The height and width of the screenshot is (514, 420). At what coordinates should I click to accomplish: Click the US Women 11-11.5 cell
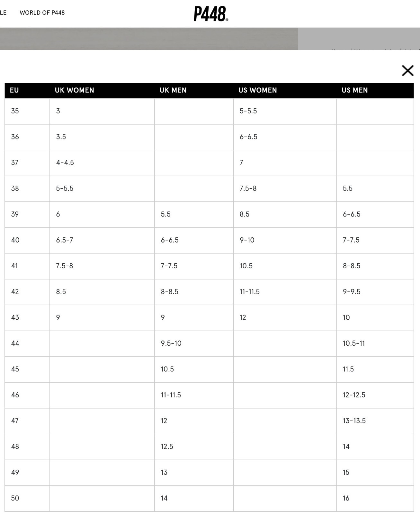click(x=285, y=292)
